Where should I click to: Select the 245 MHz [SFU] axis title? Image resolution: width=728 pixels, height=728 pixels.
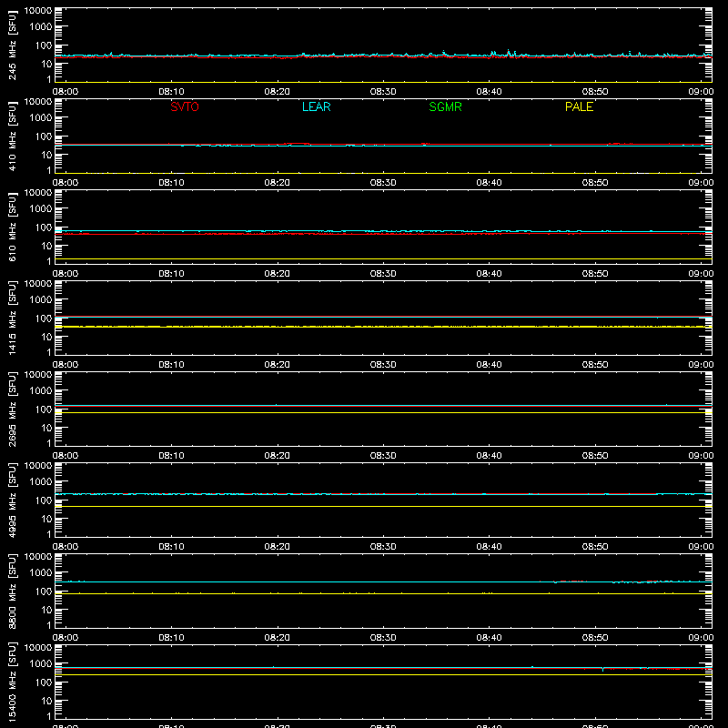click(12, 45)
